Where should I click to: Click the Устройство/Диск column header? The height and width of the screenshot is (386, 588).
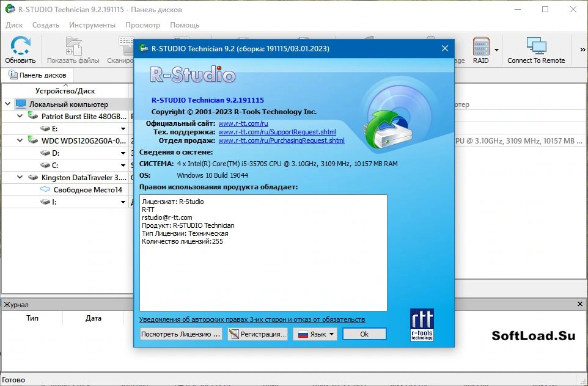(x=65, y=90)
